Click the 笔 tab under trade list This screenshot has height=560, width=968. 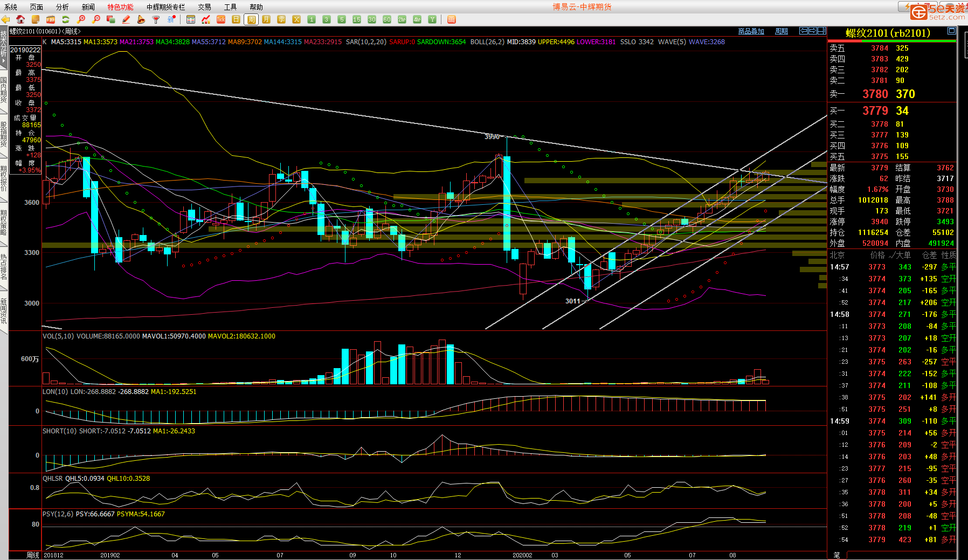(x=836, y=555)
